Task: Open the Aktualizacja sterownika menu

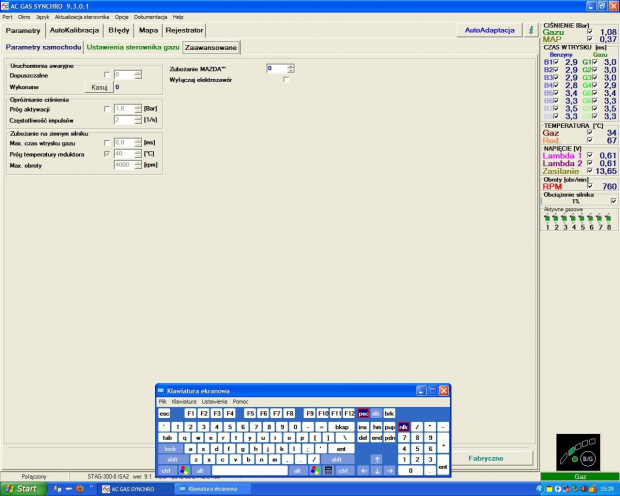Action: [82, 17]
